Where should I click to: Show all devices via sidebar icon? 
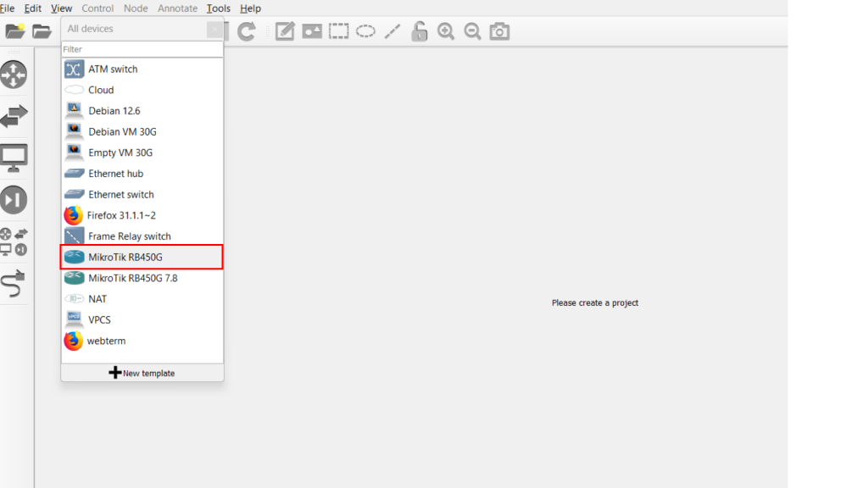point(14,241)
